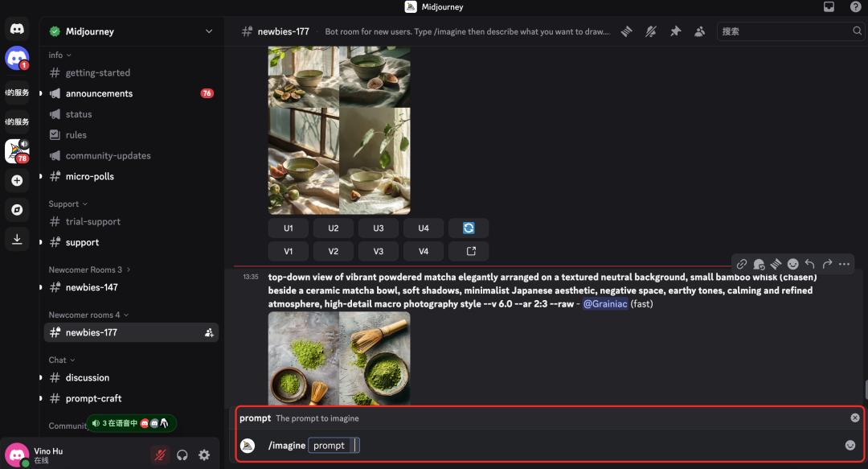Viewport: 868px width, 469px height.
Task: Click the search box in header
Action: coord(791,31)
